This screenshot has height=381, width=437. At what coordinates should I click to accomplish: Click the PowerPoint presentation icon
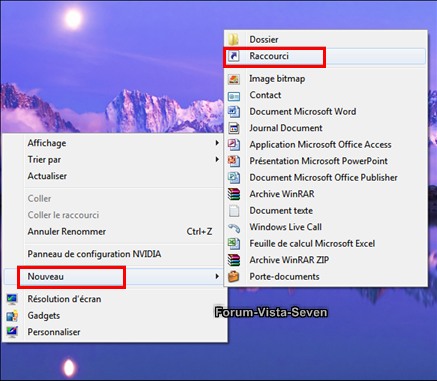click(x=234, y=161)
